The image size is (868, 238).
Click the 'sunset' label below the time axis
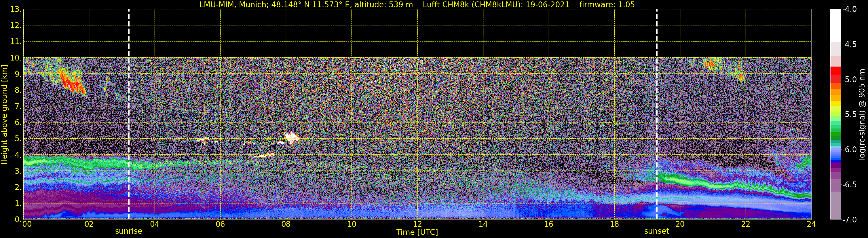[x=657, y=231]
